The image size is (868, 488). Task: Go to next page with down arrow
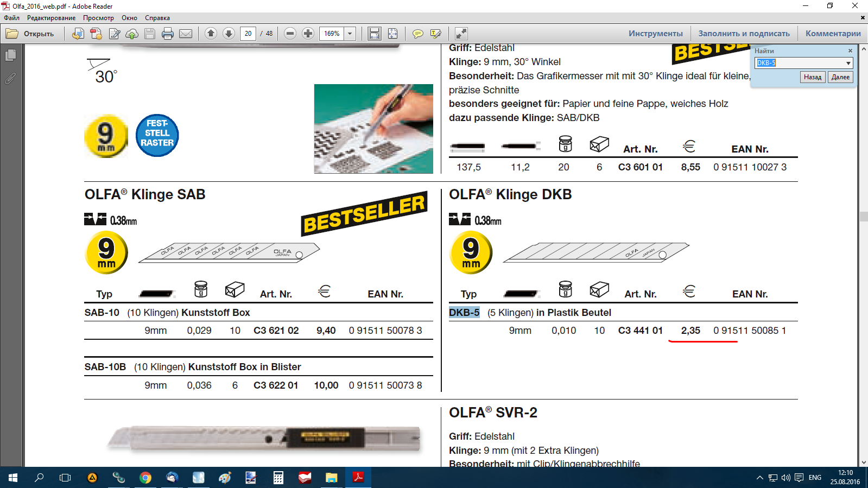pos(229,34)
